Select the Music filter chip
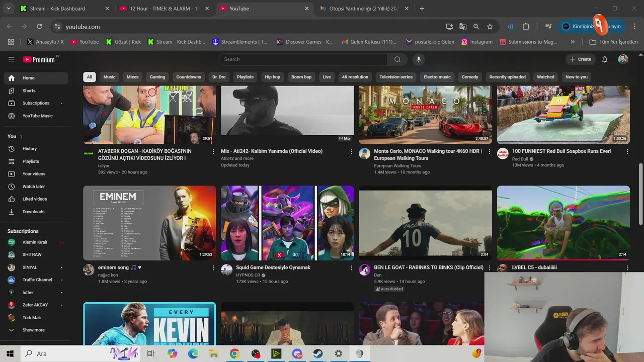The image size is (644, 362). tap(109, 77)
